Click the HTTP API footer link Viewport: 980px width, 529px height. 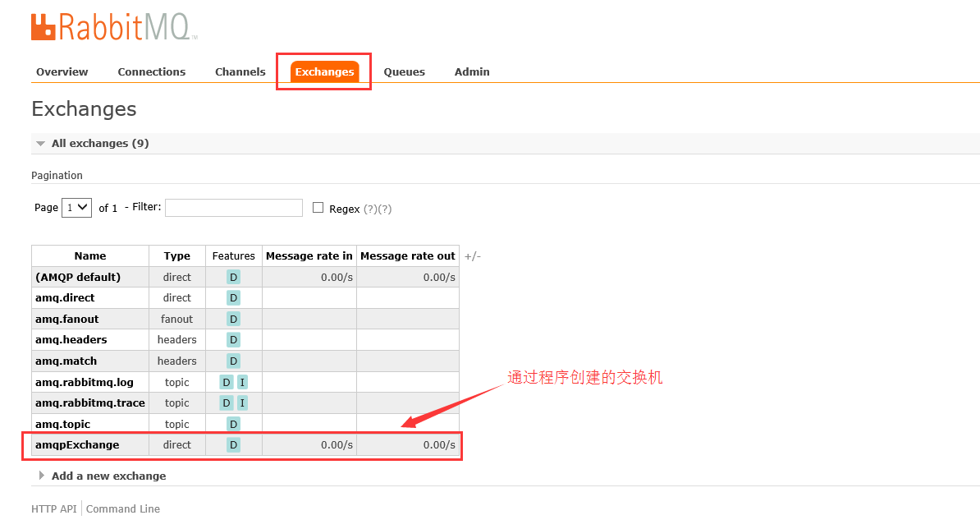54,508
